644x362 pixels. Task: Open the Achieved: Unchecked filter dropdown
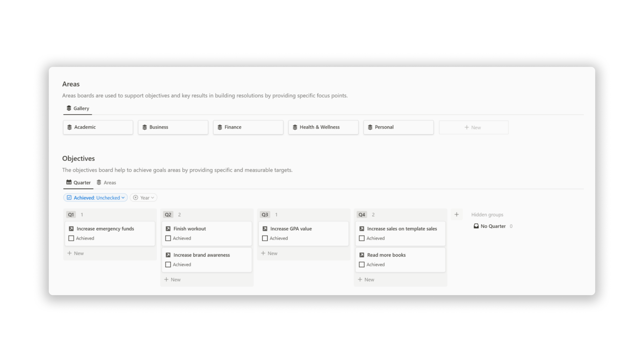[x=95, y=198]
